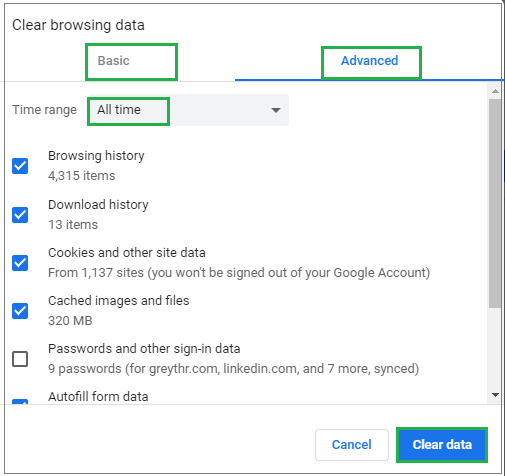Click the Download history label text
This screenshot has width=505, height=476.
[x=98, y=205]
